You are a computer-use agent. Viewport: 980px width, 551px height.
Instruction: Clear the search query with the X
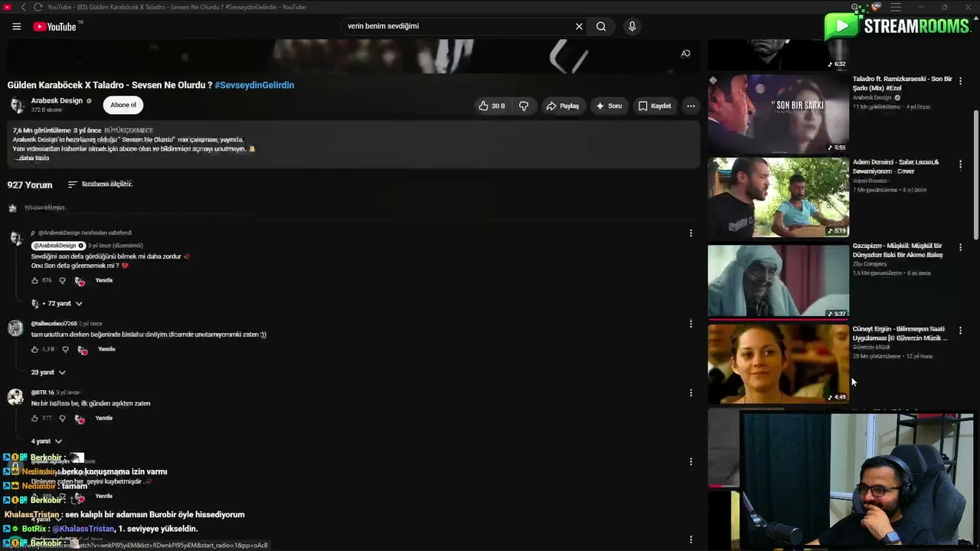point(580,26)
